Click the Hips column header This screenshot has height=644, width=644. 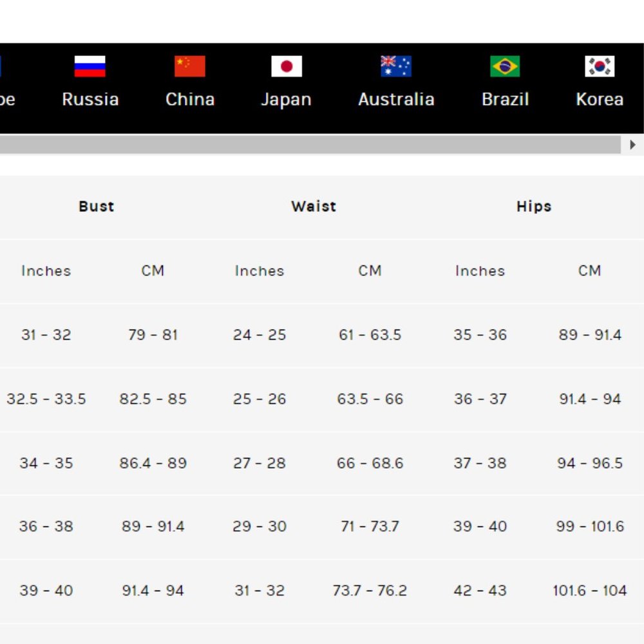pos(534,206)
